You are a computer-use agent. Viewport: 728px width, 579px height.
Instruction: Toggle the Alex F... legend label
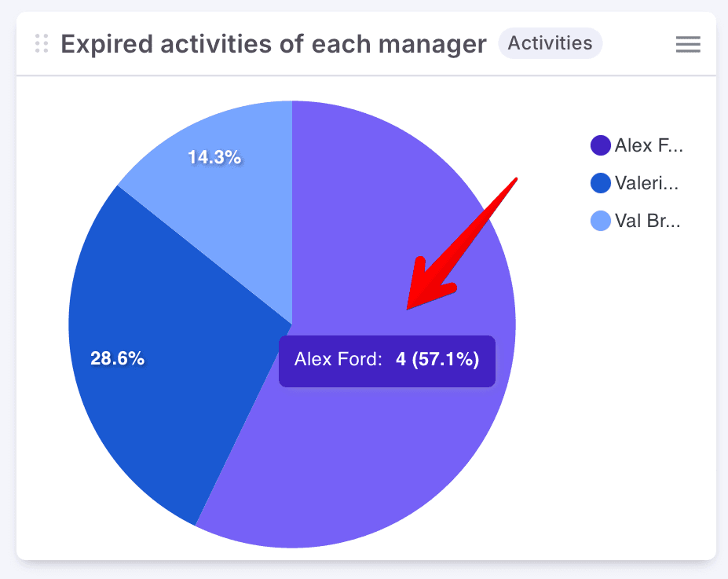[649, 145]
